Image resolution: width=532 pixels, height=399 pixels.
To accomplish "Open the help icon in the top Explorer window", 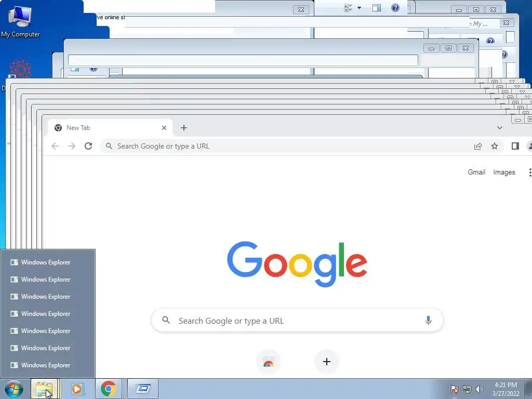I will 395,8.
